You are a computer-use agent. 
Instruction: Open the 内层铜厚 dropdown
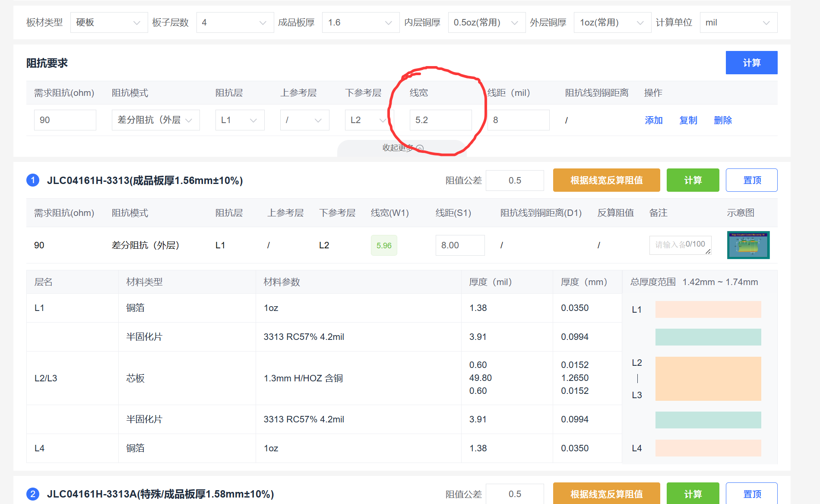coord(486,22)
